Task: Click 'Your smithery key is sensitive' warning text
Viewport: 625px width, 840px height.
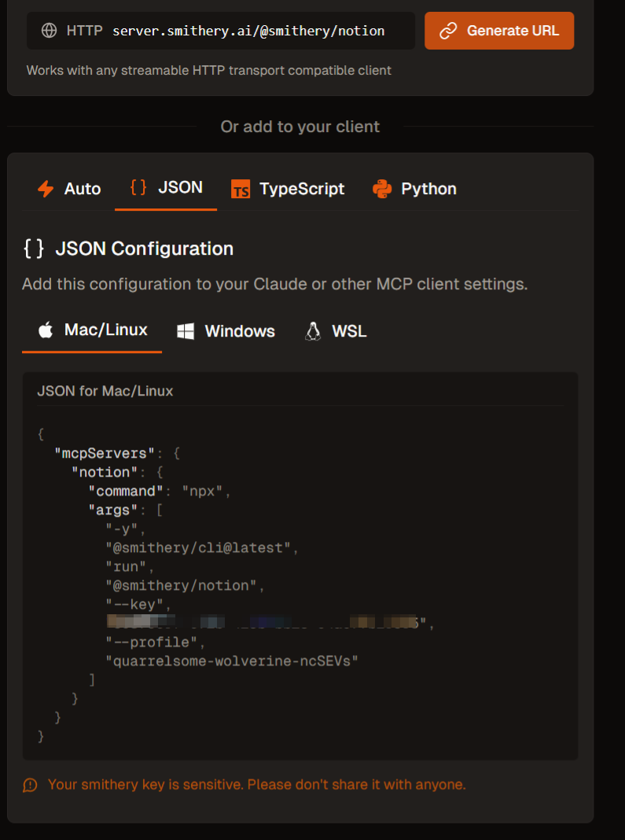Action: [x=257, y=785]
